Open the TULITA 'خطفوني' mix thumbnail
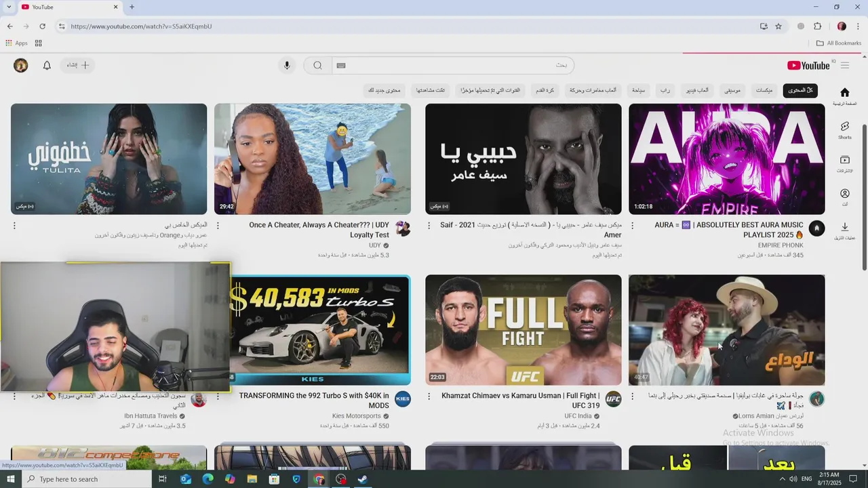This screenshot has height=488, width=868. click(x=108, y=159)
